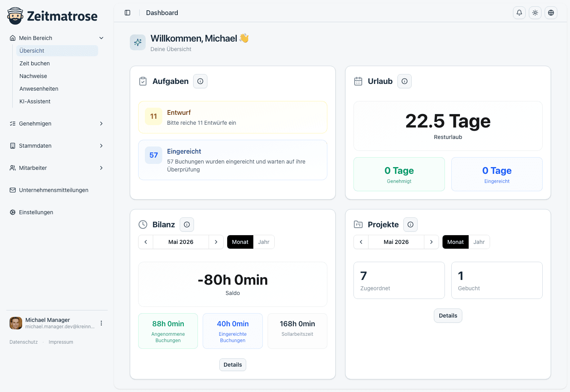The width and height of the screenshot is (570, 392).
Task: Click the Projekte folder icon
Action: (x=358, y=225)
